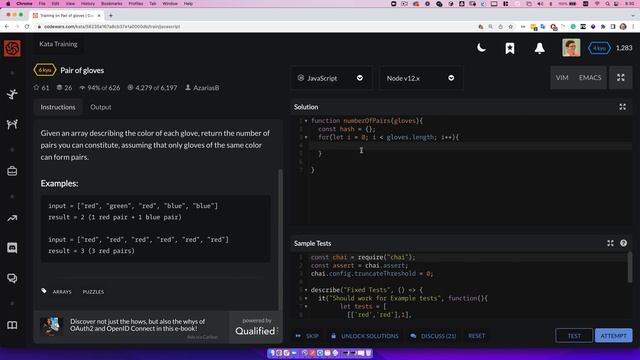Click the 94% of 626 satisfaction rating
The height and width of the screenshot is (360, 640).
(100, 88)
